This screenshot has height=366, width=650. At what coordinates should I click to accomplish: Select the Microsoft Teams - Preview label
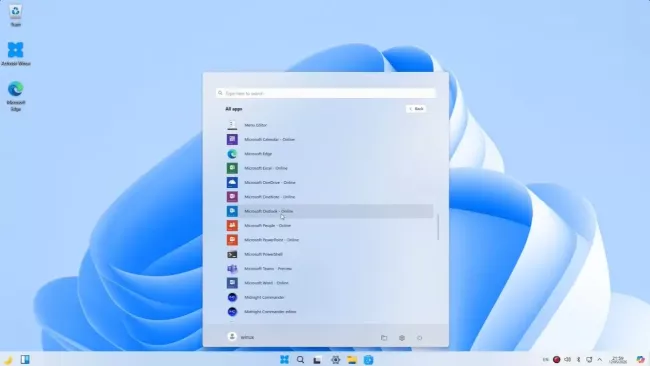[x=268, y=269]
